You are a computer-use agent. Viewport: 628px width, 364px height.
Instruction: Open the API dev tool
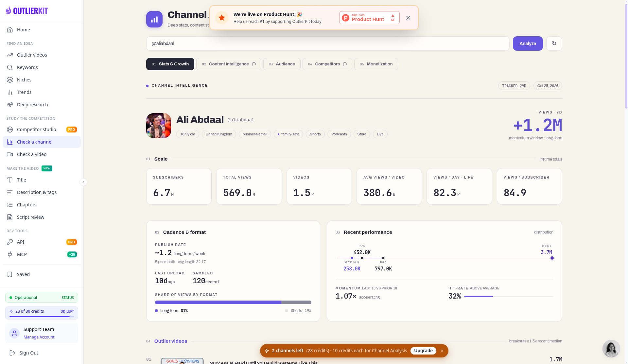click(42, 242)
